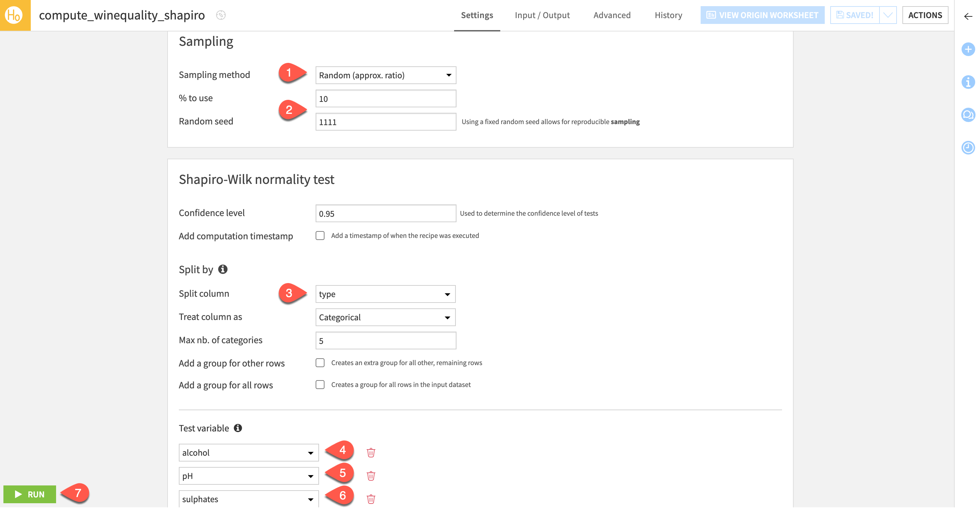Edit the Random seed input field
This screenshot has height=508, width=980.
pos(385,122)
